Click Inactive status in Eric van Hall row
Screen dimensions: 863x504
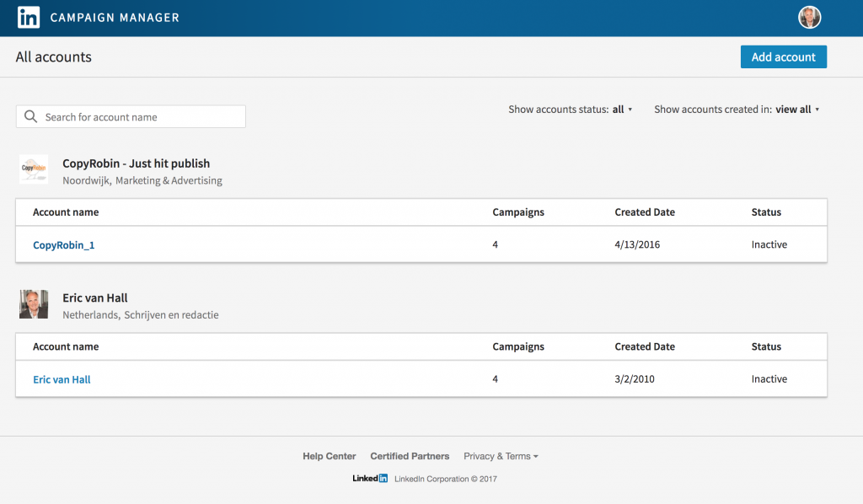tap(769, 378)
